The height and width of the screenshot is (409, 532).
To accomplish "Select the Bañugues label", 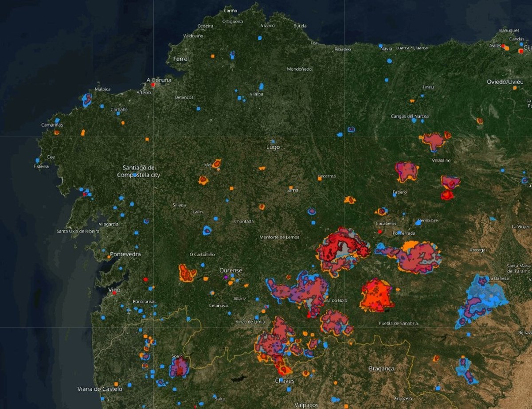I will point(509,31).
